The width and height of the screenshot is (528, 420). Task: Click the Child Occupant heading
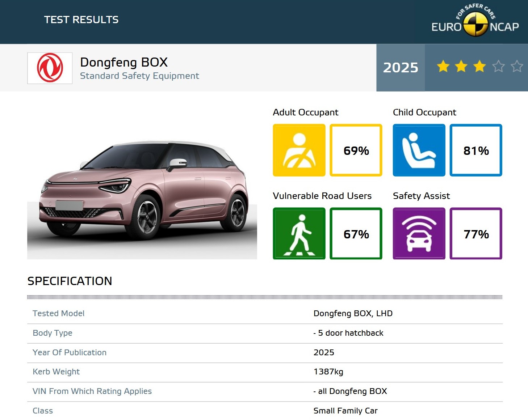[x=424, y=113]
